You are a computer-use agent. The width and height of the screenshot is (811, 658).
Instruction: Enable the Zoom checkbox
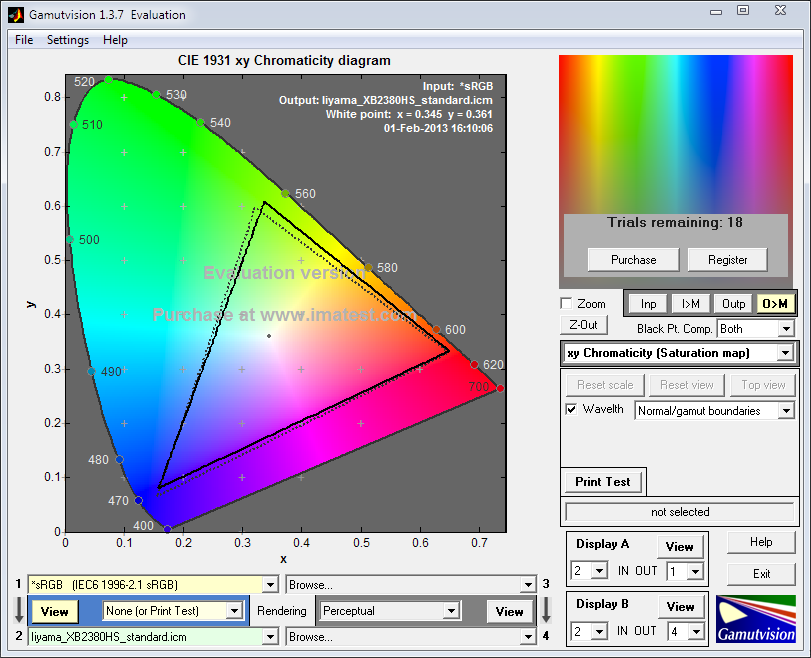pos(567,304)
